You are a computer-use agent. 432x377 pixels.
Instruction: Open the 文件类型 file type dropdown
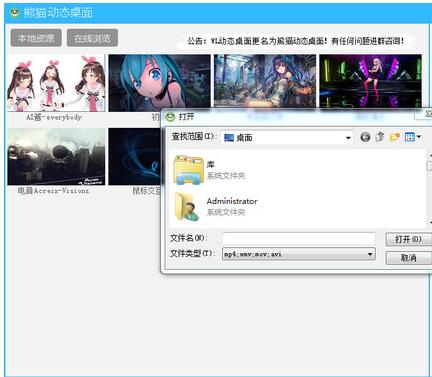(370, 254)
